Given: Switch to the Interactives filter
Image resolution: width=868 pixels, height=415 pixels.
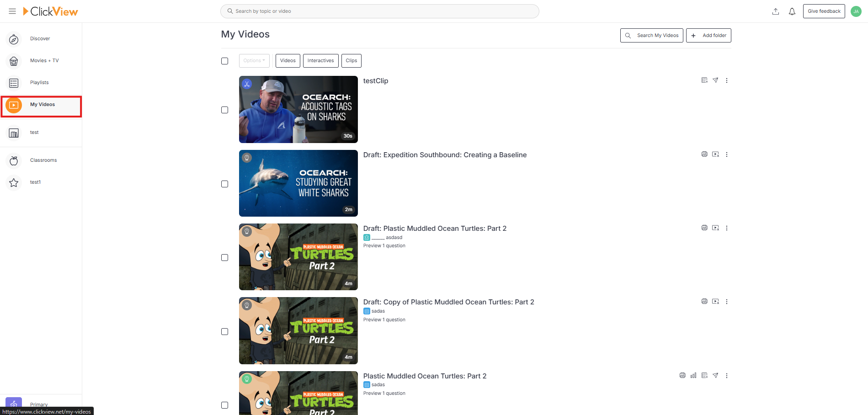Looking at the screenshot, I should [320, 60].
